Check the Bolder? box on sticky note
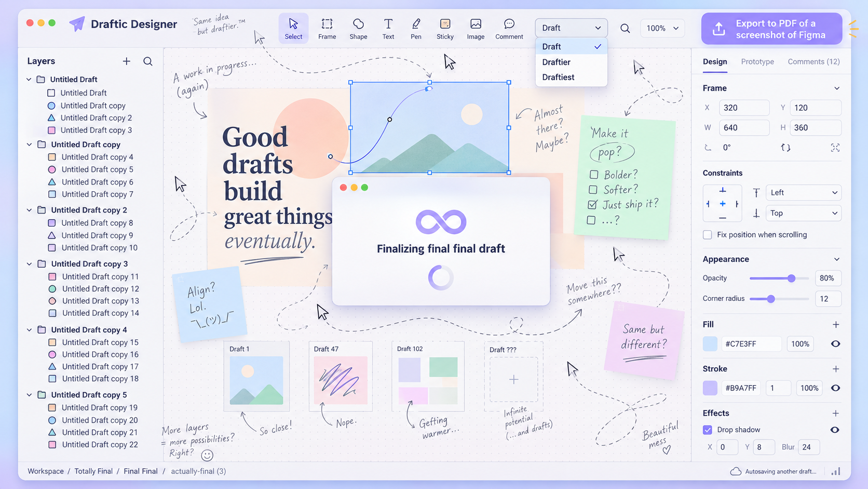Viewport: 868px width, 489px height. point(594,175)
